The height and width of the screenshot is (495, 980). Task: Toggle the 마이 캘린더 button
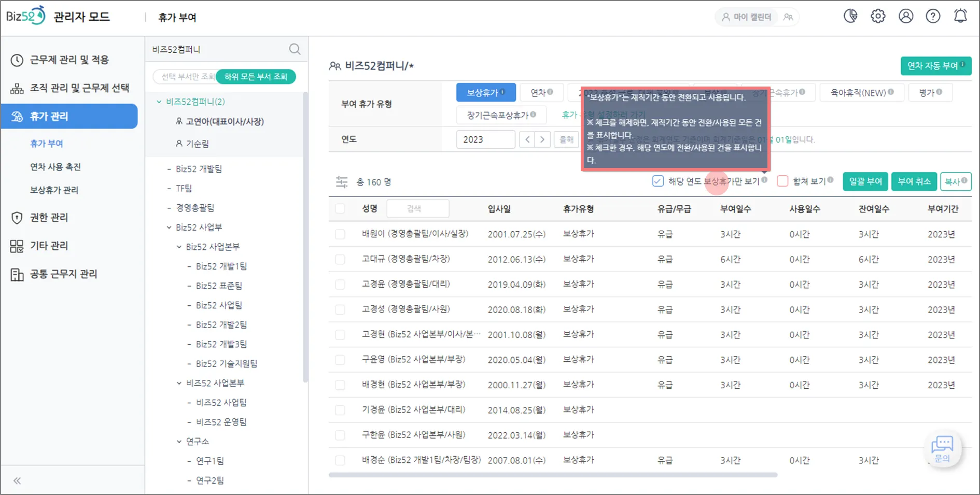pyautogui.click(x=747, y=17)
